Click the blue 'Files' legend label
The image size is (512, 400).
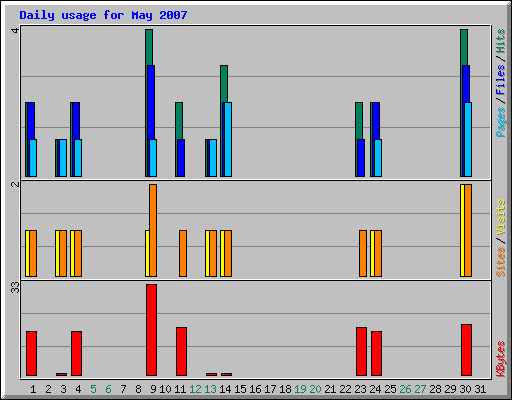501,79
